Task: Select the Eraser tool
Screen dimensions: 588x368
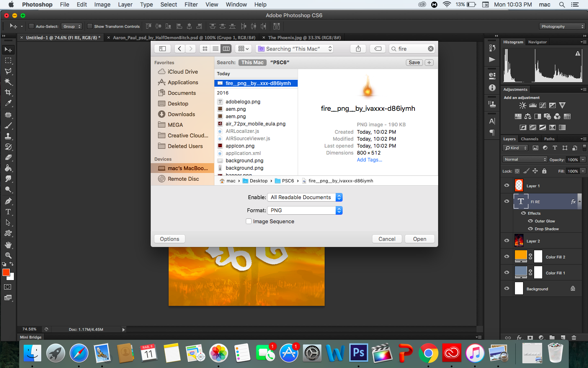Action: click(8, 157)
